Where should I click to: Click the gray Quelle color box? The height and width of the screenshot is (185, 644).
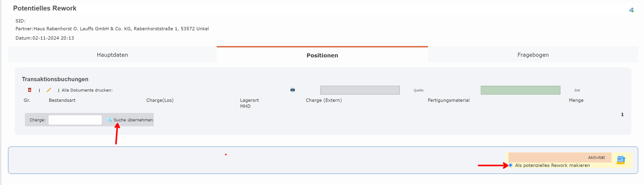(360, 90)
